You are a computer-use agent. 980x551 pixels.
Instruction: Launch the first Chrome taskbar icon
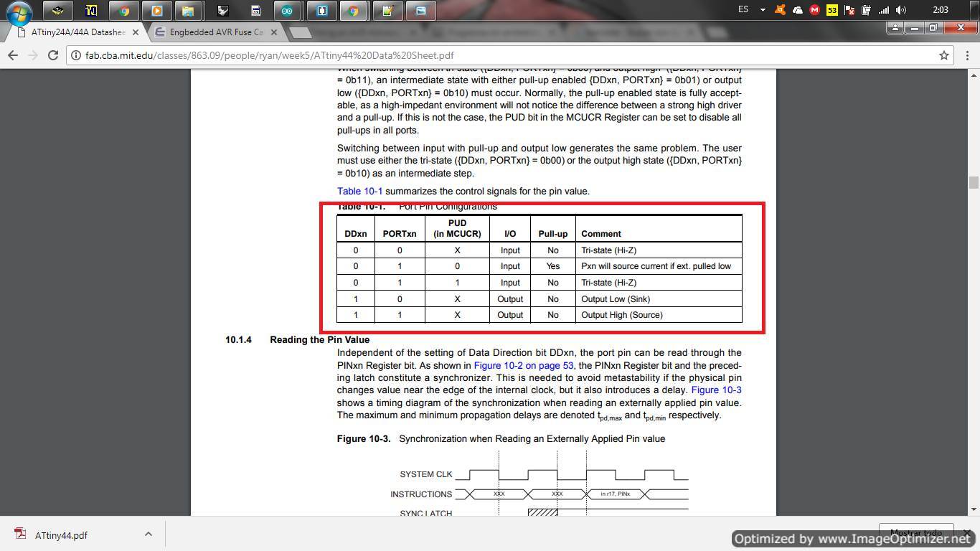124,11
